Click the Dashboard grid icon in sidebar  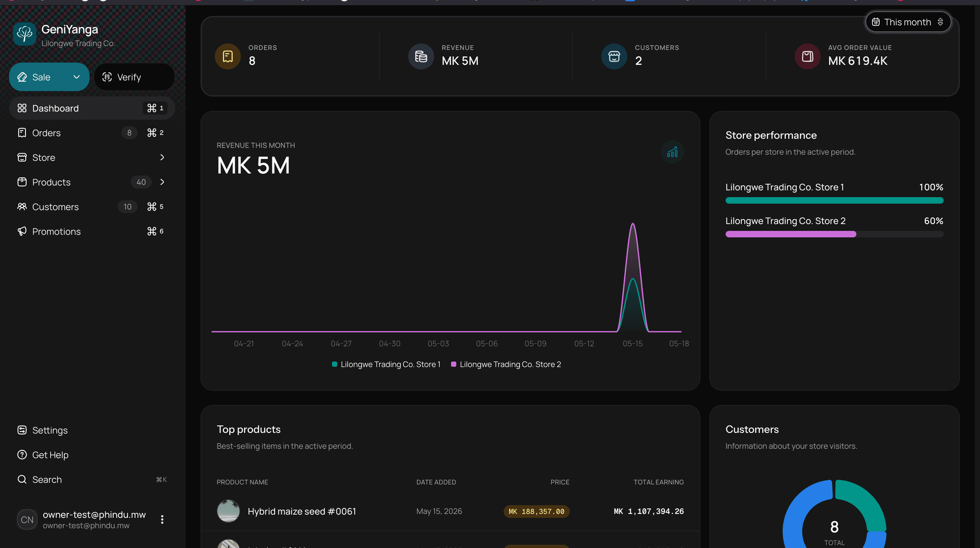[x=22, y=108]
